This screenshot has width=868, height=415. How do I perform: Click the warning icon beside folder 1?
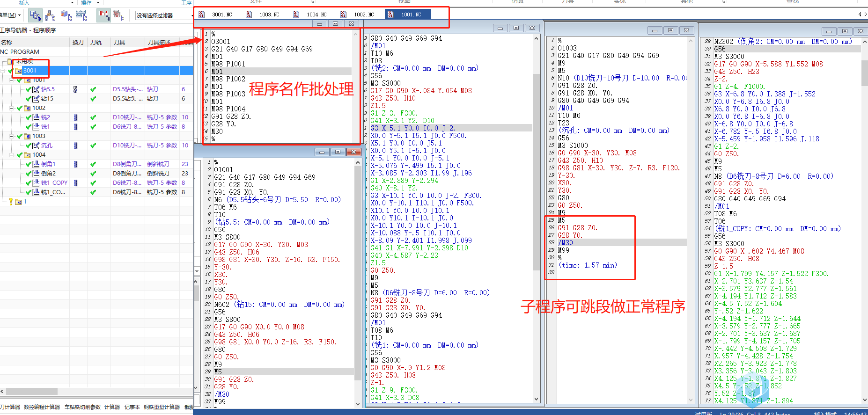click(11, 202)
